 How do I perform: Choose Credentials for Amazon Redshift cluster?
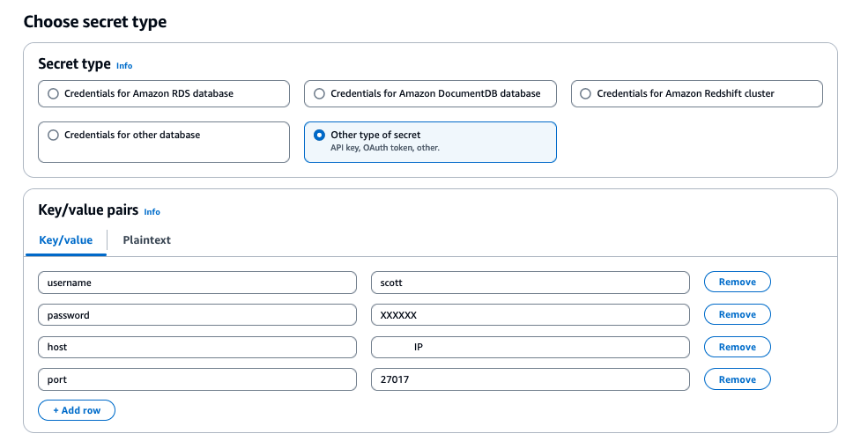tap(586, 93)
